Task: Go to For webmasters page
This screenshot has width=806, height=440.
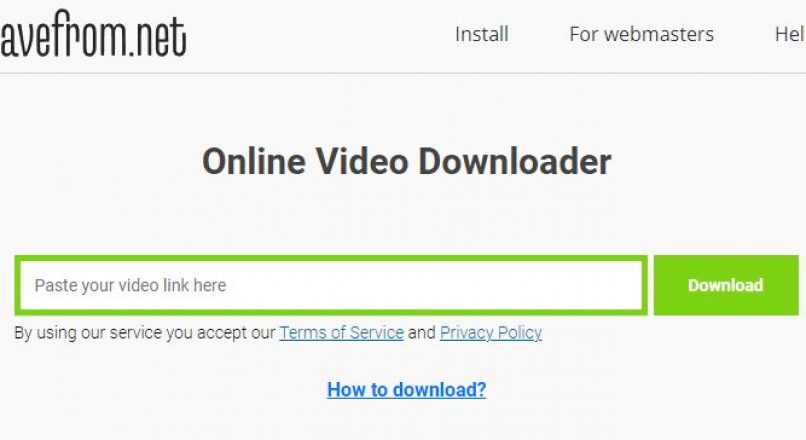Action: tap(642, 34)
